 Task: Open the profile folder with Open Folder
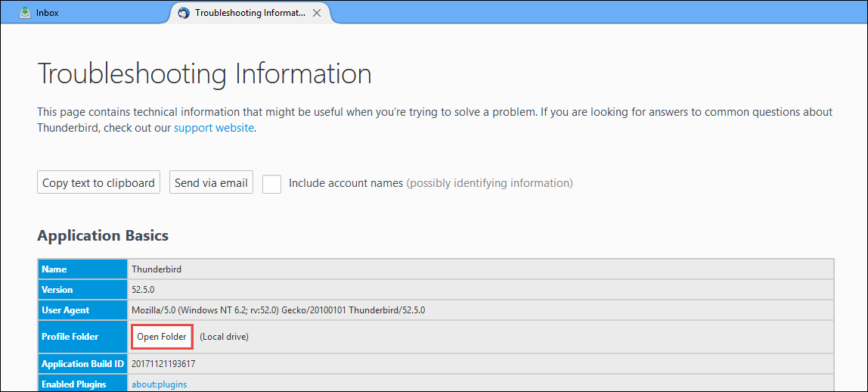coord(162,337)
